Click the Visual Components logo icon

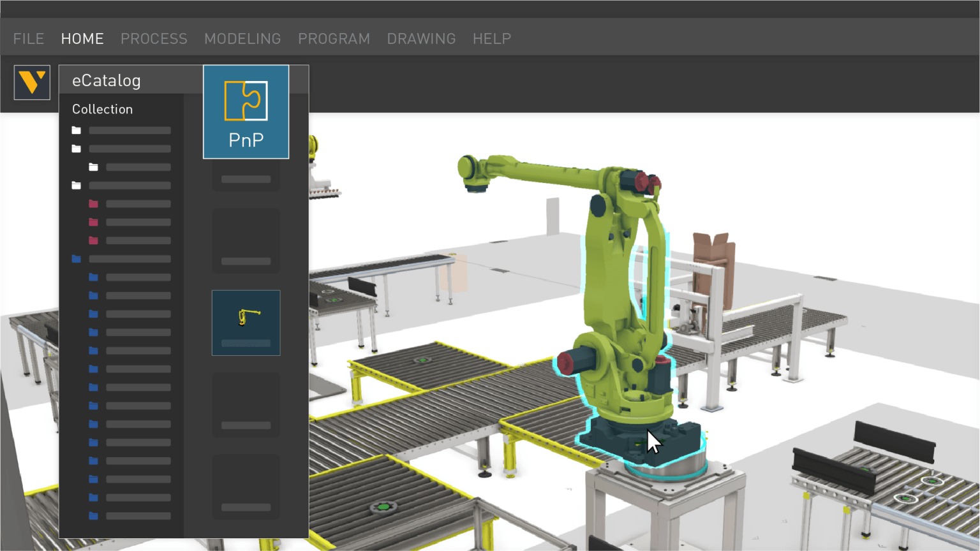[x=32, y=82]
